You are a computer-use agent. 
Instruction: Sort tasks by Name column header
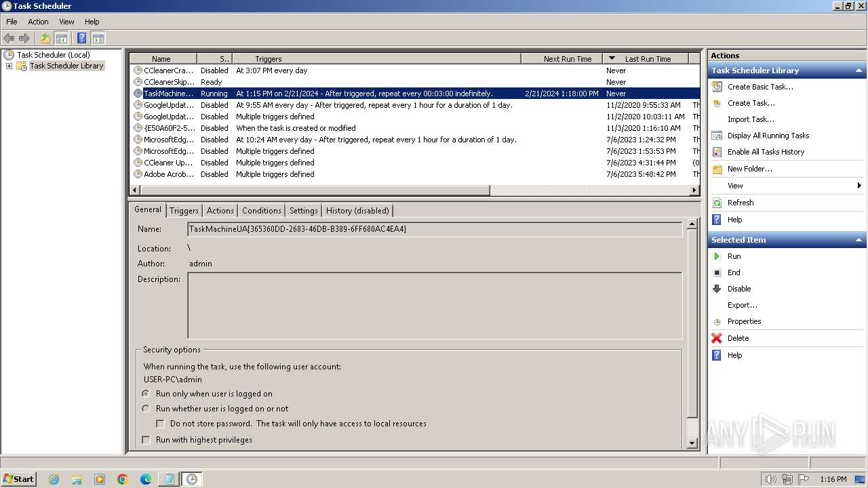(x=163, y=59)
